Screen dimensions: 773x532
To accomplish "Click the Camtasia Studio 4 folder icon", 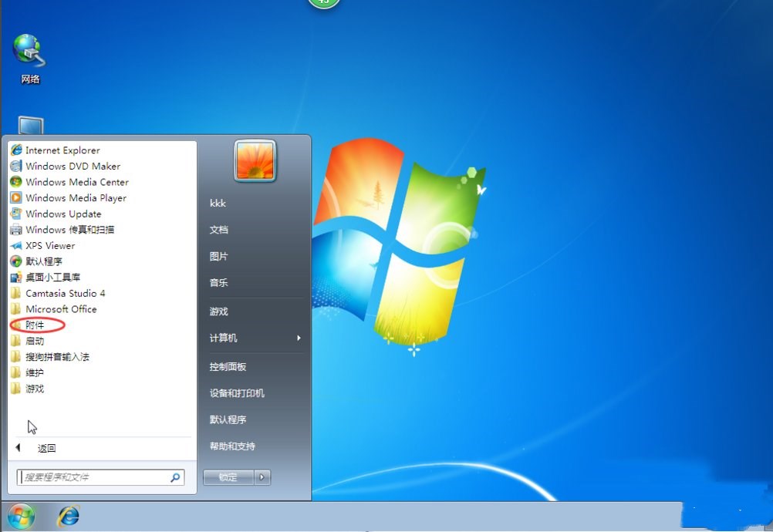I will pos(16,293).
